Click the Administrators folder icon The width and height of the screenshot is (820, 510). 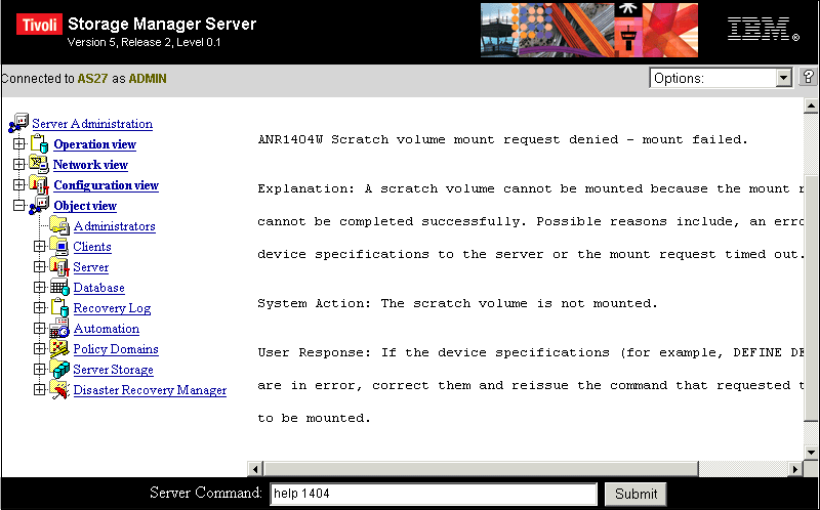click(x=60, y=225)
